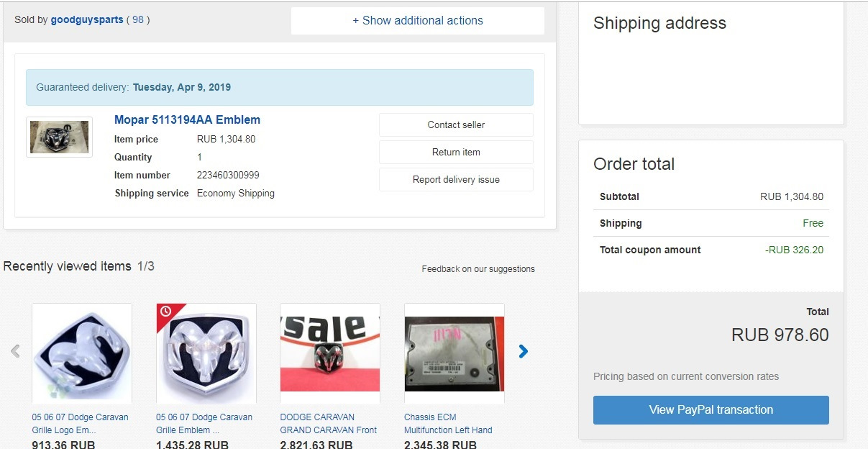Image resolution: width=868 pixels, height=449 pixels.
Task: Click Report delivery issue button
Action: pos(456,179)
